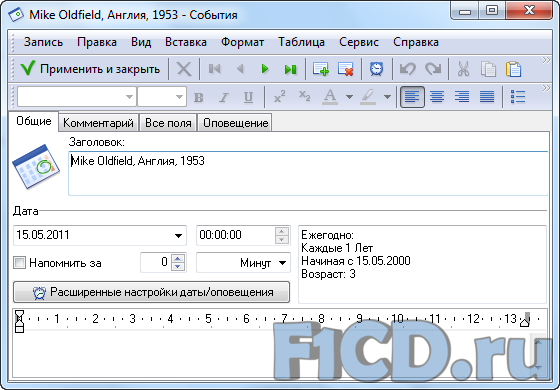This screenshot has width=560, height=390.
Task: Go to next record green arrow
Action: [265, 69]
